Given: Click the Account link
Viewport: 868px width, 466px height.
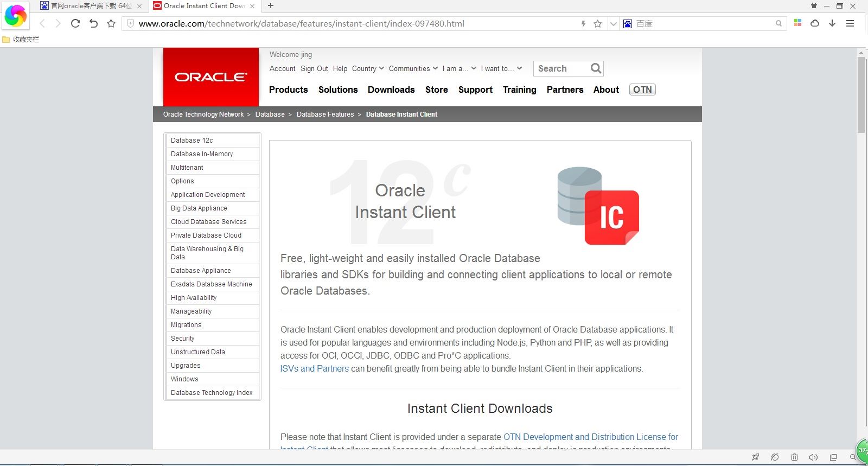Looking at the screenshot, I should pos(283,68).
